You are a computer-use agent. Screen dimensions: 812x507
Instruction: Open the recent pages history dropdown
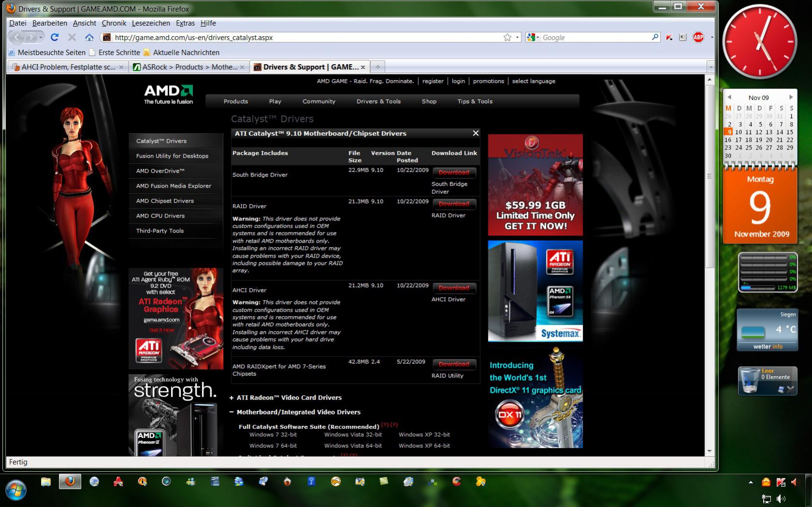point(41,37)
